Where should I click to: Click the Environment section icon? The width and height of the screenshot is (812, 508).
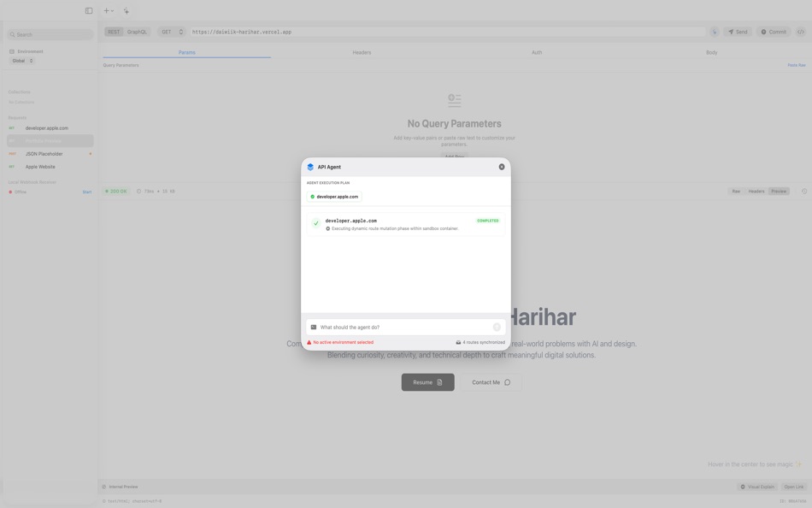pyautogui.click(x=12, y=51)
